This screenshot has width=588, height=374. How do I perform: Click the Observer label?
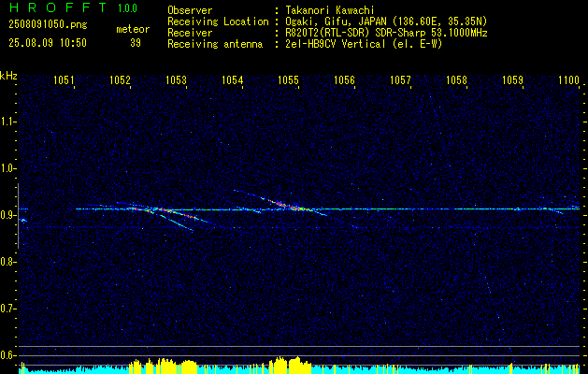pos(190,10)
